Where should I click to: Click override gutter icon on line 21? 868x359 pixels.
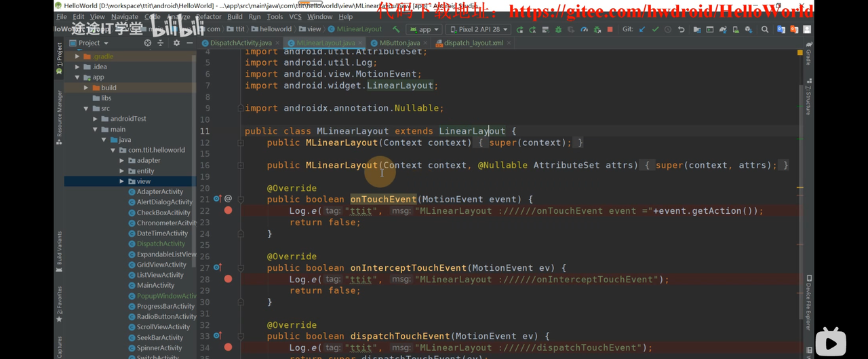tap(218, 199)
